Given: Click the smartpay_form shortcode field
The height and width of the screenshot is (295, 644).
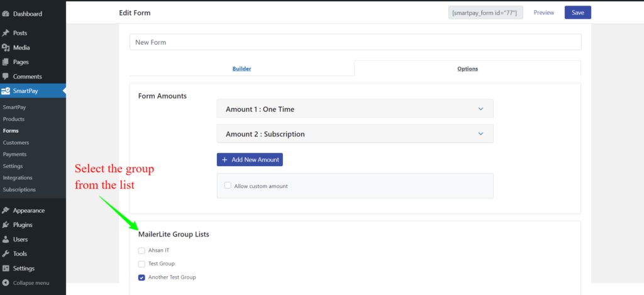Looking at the screenshot, I should point(486,13).
